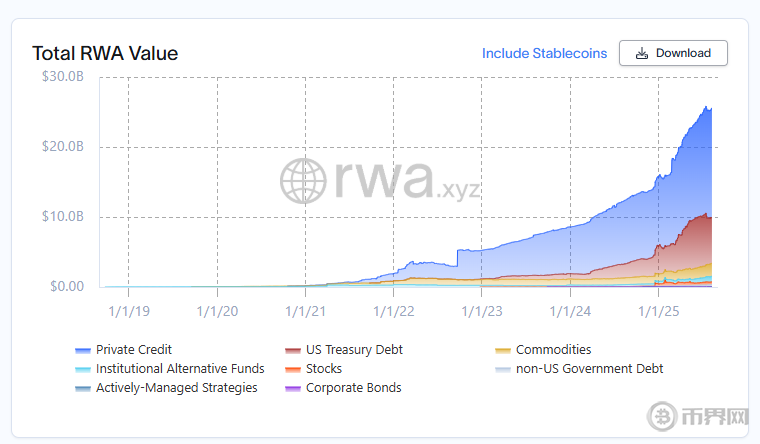Click the Corporate Bonds legend label
760x444 pixels.
pyautogui.click(x=353, y=388)
